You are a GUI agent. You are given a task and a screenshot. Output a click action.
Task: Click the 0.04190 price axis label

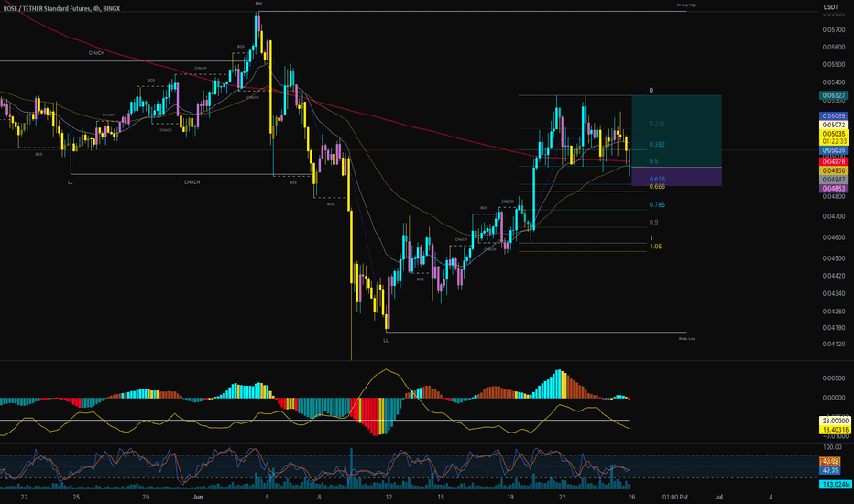[833, 328]
